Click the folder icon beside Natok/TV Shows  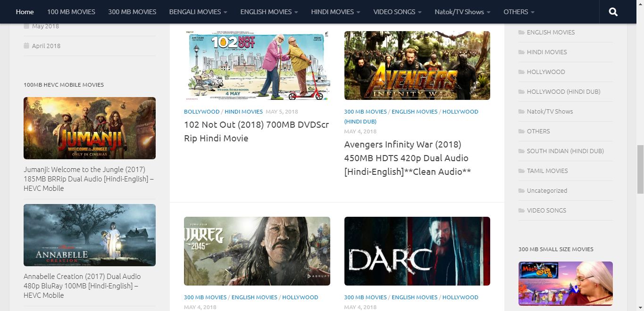tap(522, 111)
